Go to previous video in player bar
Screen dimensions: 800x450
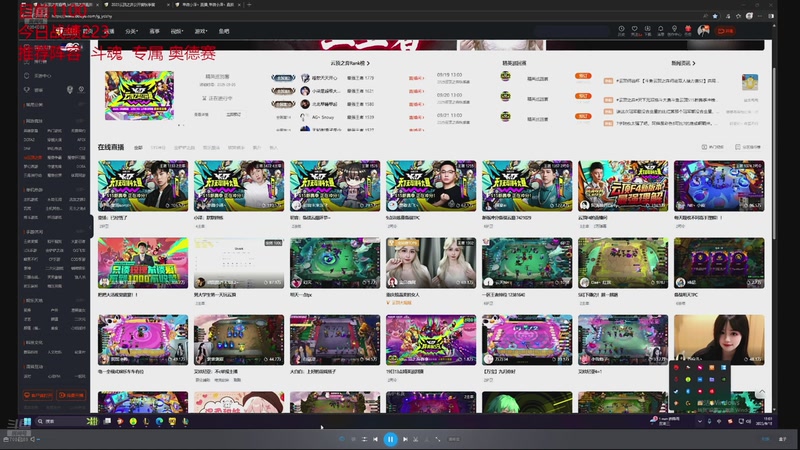coord(376,439)
